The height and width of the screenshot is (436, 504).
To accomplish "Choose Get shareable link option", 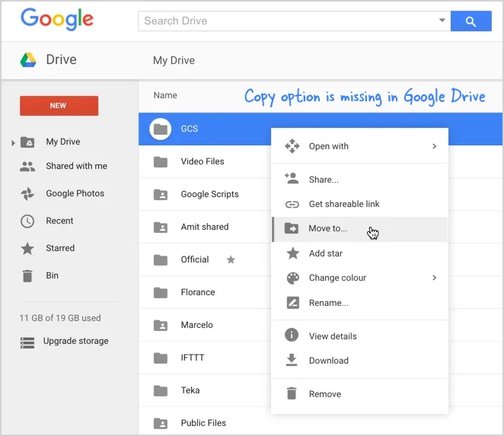I will [343, 204].
